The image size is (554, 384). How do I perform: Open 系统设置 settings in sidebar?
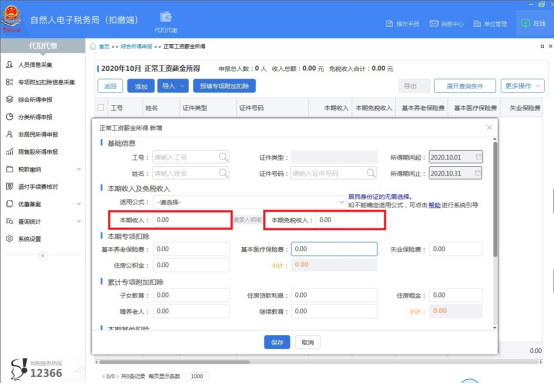(30, 239)
